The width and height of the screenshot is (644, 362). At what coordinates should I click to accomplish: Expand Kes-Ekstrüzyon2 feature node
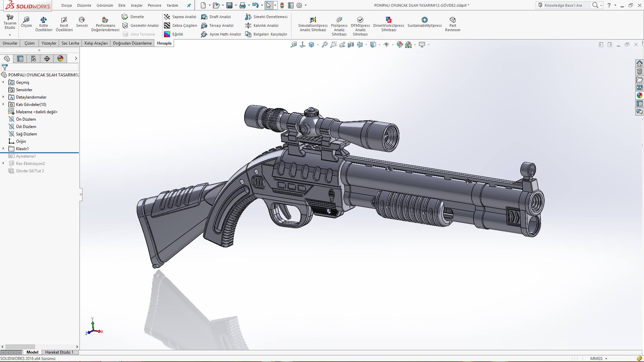[x=3, y=163]
